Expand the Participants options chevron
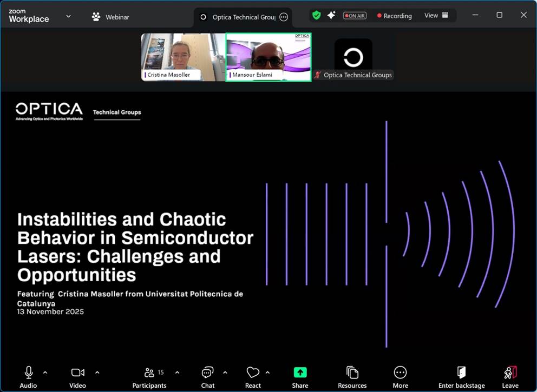Screen dimensions: 537x392 pos(177,373)
